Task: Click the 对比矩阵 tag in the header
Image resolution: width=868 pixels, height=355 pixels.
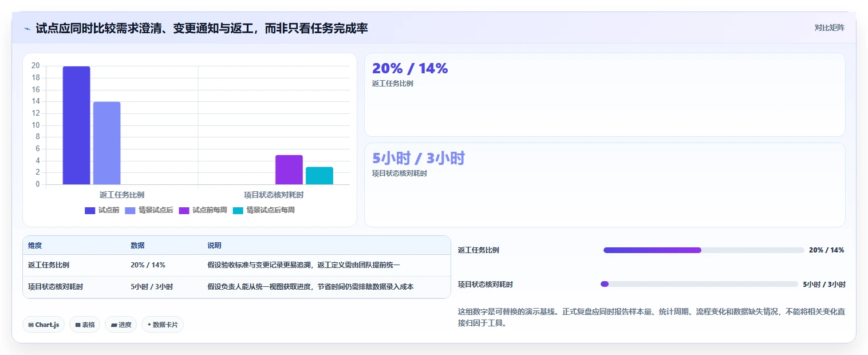Action: pos(829,27)
